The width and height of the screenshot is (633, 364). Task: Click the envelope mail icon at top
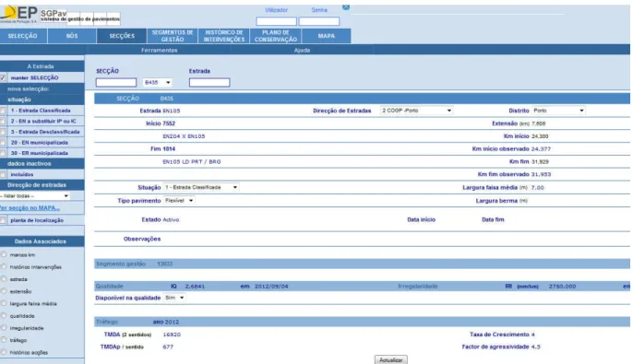[346, 7]
